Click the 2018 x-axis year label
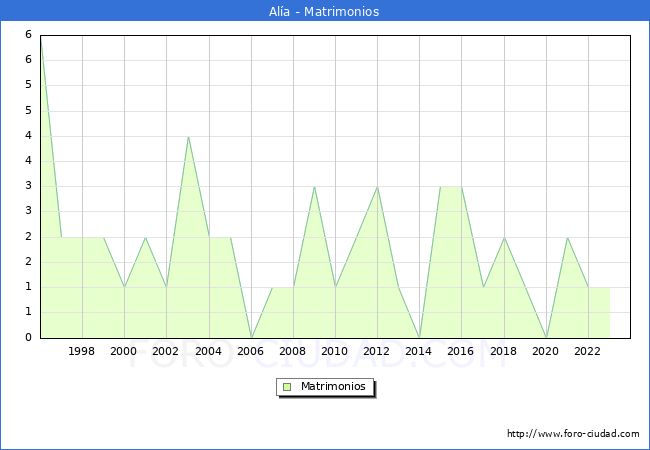The height and width of the screenshot is (450, 650). pyautogui.click(x=504, y=351)
